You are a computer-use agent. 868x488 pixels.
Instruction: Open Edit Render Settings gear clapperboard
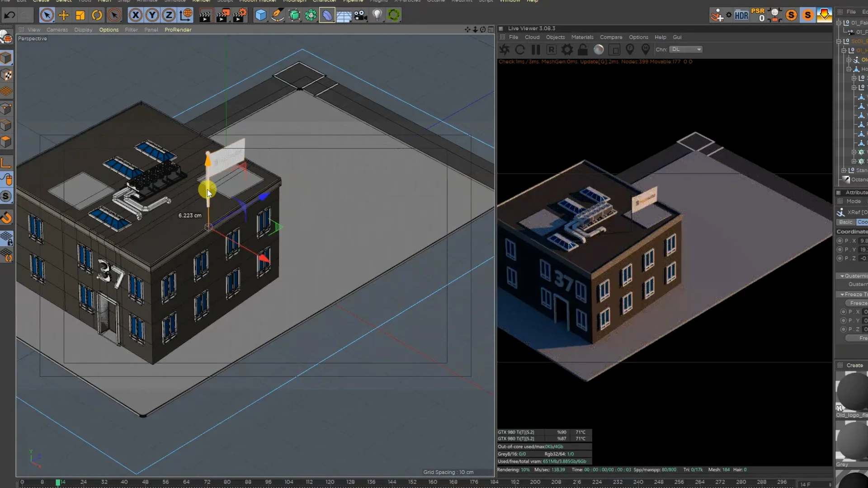239,15
